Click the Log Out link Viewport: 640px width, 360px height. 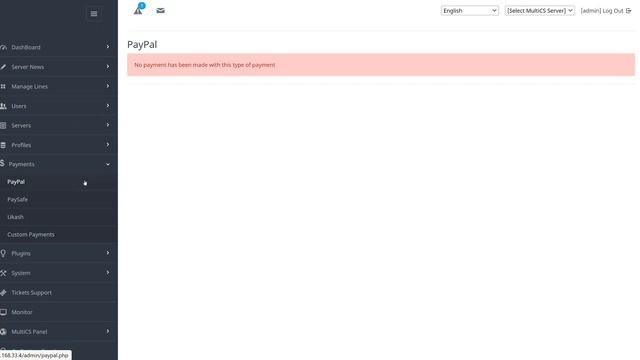[x=613, y=11]
